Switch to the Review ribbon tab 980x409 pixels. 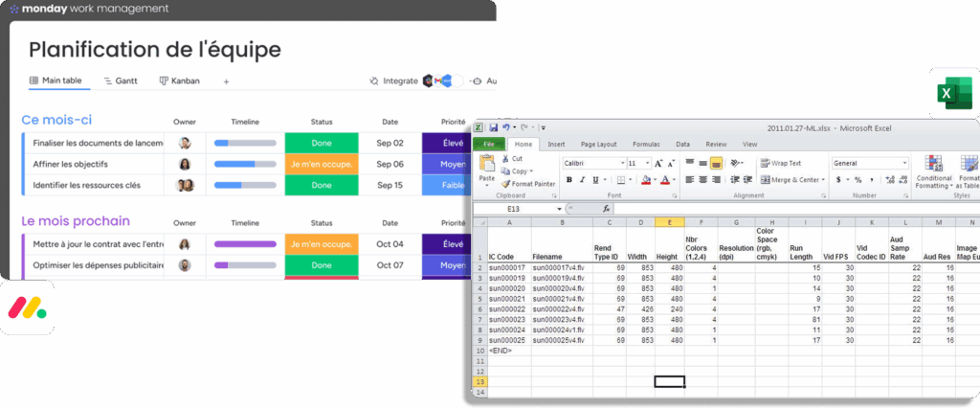tap(716, 145)
